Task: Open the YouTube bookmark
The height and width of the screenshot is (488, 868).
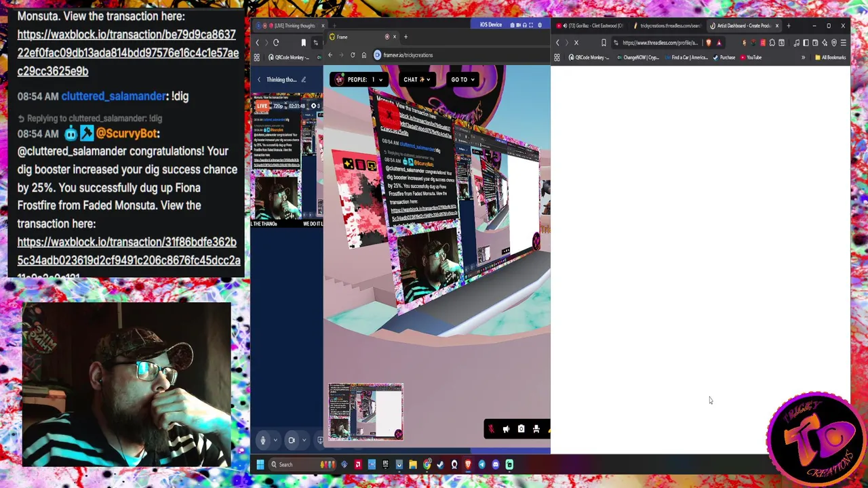Action: pos(751,58)
